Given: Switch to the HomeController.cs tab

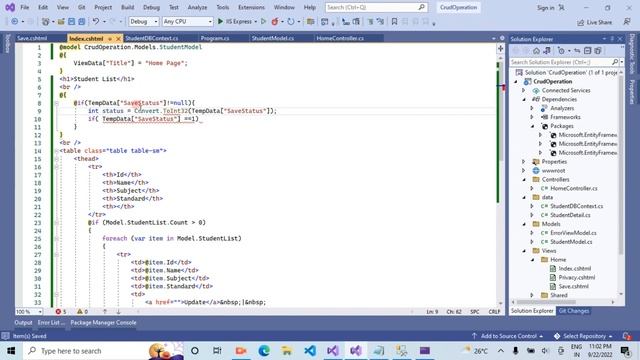Looking at the screenshot, I should [340, 38].
